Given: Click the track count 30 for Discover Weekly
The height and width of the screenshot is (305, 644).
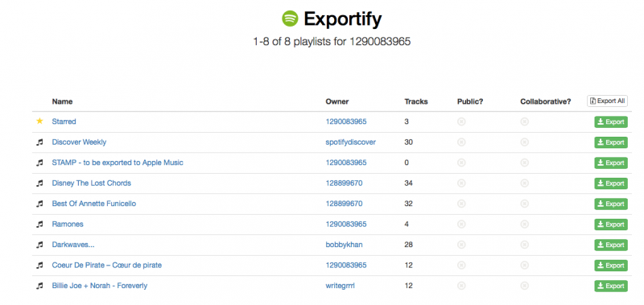Looking at the screenshot, I should coord(409,142).
